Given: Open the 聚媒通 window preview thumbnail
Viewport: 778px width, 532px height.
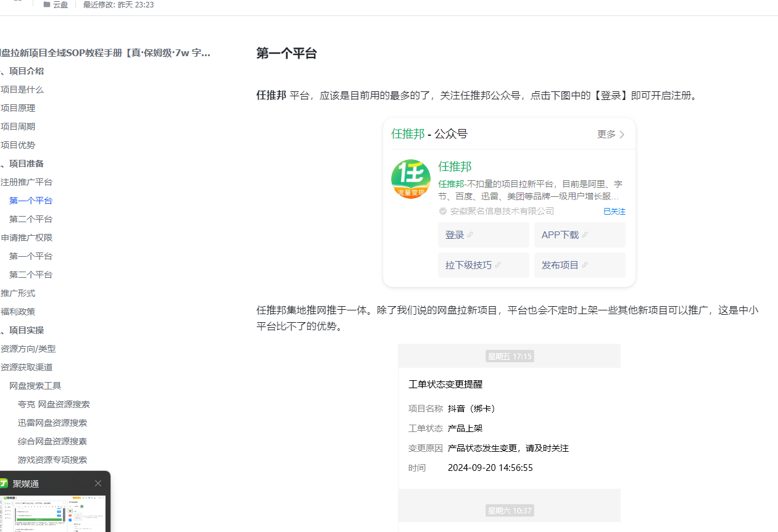Looking at the screenshot, I should 52,513.
